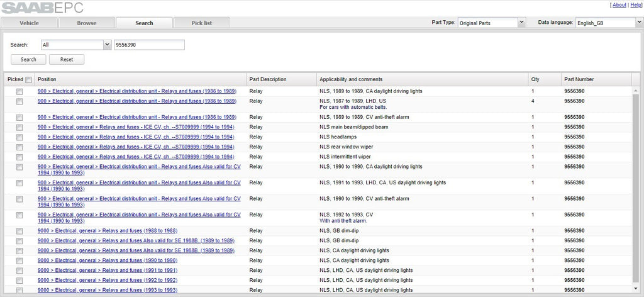Tick checkbox for NLS main beam/dipped beam row
The height and width of the screenshot is (297, 644).
pos(19,127)
